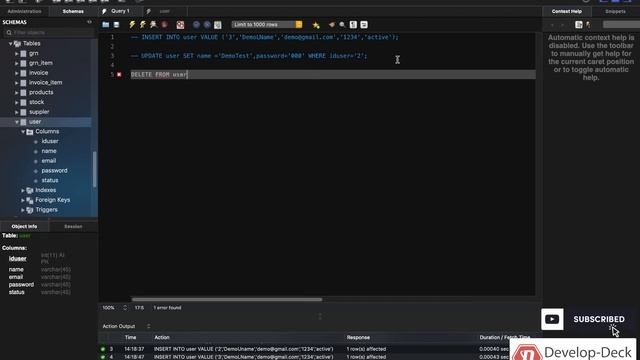Click the UPDATE user statement on line 3
The height and width of the screenshot is (360, 640).
tap(249, 56)
